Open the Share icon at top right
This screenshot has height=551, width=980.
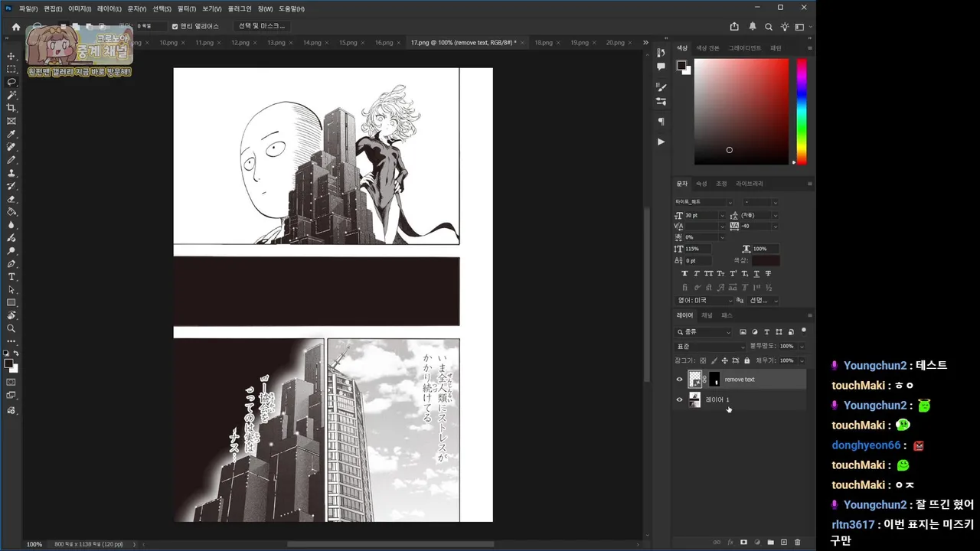click(x=734, y=27)
